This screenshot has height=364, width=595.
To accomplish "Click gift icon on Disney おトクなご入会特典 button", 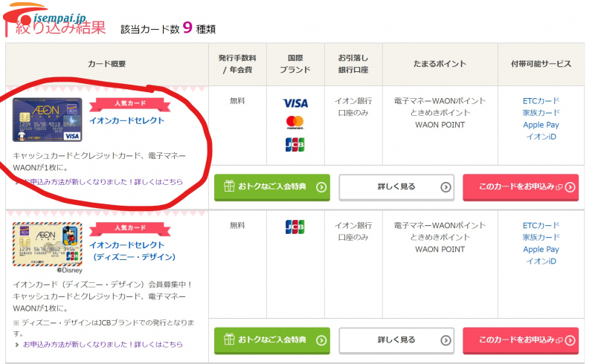I will [x=229, y=339].
